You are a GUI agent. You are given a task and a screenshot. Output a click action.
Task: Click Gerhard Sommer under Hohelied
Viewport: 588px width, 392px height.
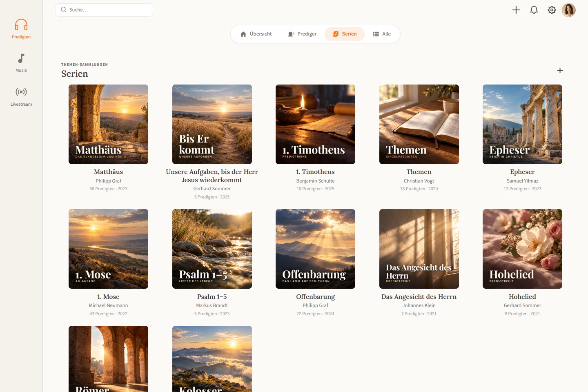pyautogui.click(x=522, y=305)
